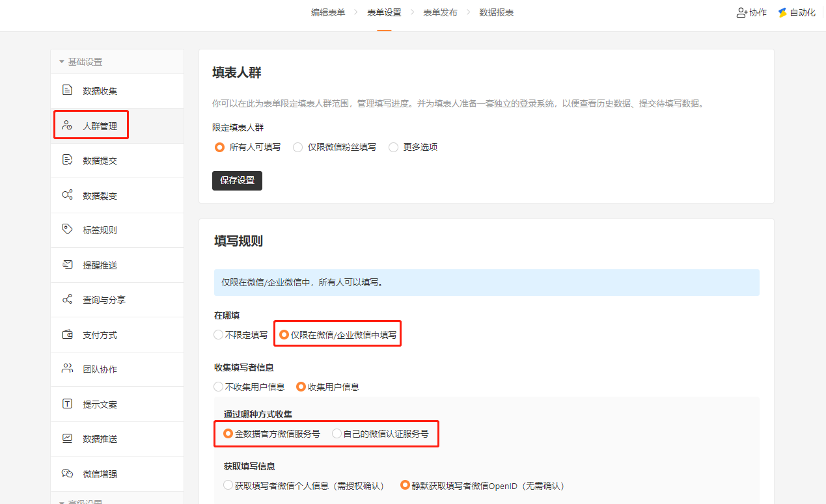Click the 提示文案 text icon
Image resolution: width=826 pixels, height=504 pixels.
pos(67,404)
